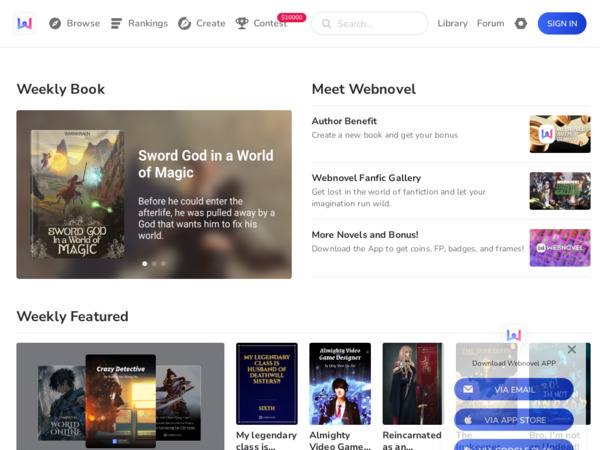This screenshot has height=450, width=600.
Task: Click the $10000 contest badge
Action: [292, 17]
